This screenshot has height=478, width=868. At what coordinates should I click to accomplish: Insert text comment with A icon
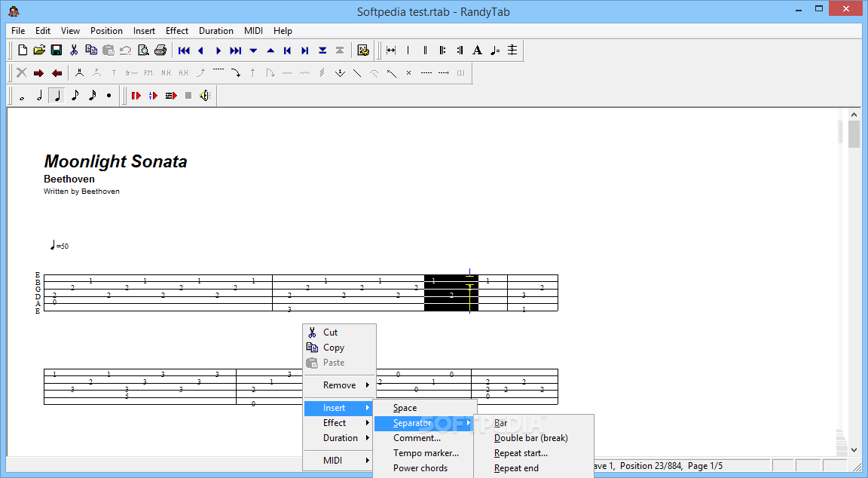point(477,51)
